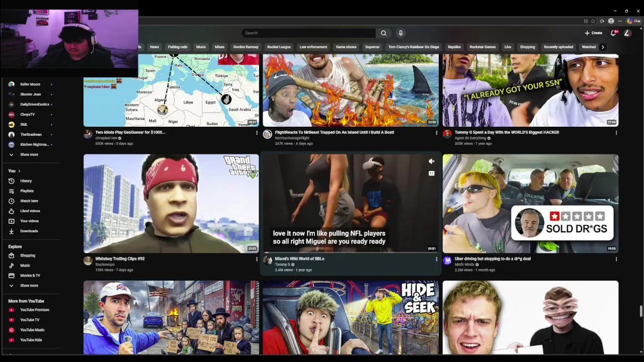Open options menu for Miami's Wild World video
This screenshot has height=362, width=644.
click(436, 259)
